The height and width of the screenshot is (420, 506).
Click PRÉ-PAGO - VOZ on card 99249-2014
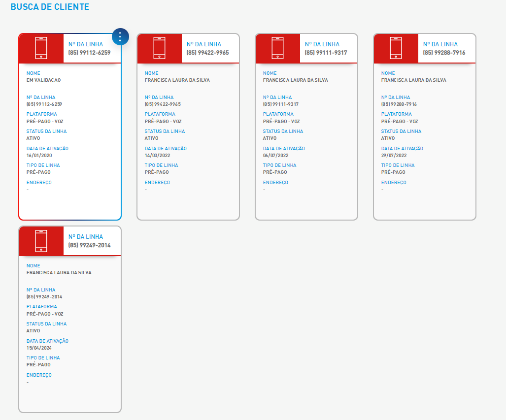click(45, 314)
